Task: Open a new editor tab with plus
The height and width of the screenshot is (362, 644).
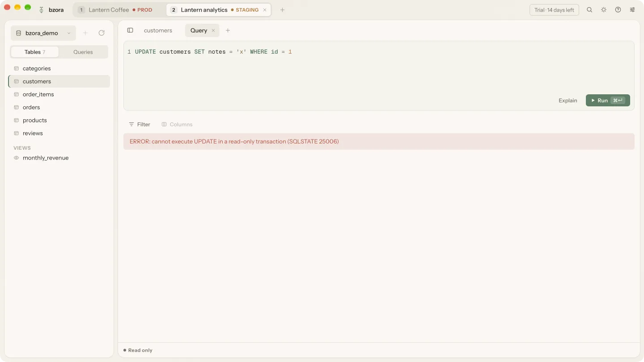Action: (228, 30)
